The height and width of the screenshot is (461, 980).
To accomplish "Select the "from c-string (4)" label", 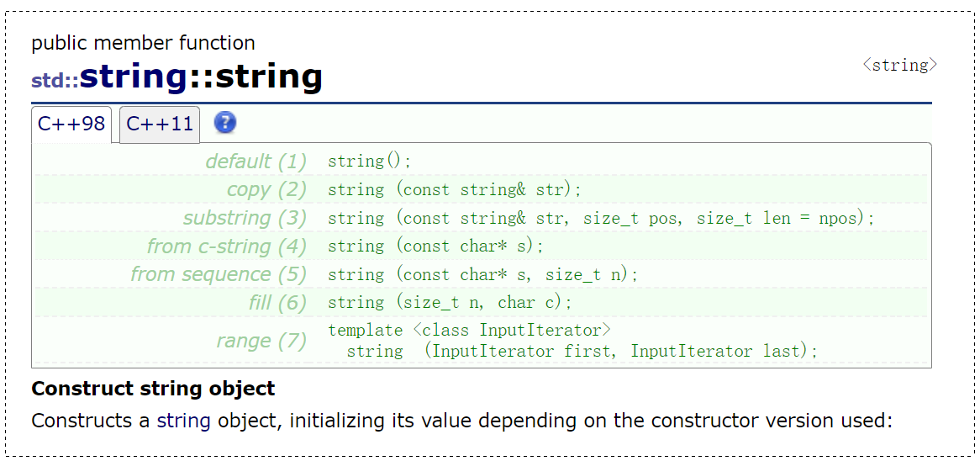I will coord(227,246).
